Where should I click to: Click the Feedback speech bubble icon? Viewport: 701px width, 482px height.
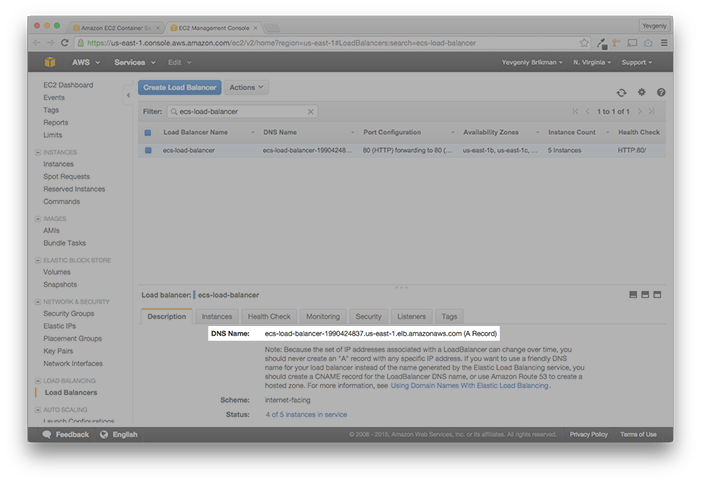(x=46, y=434)
